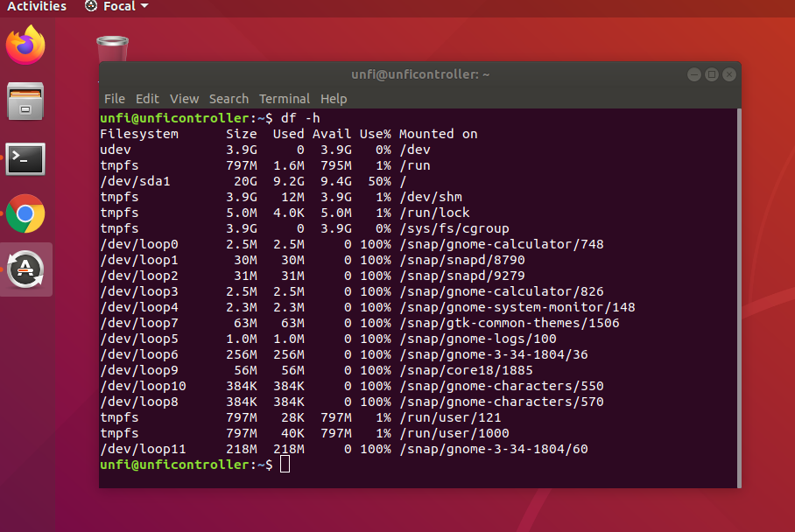Expand the Focal app menu arrow

click(144, 6)
